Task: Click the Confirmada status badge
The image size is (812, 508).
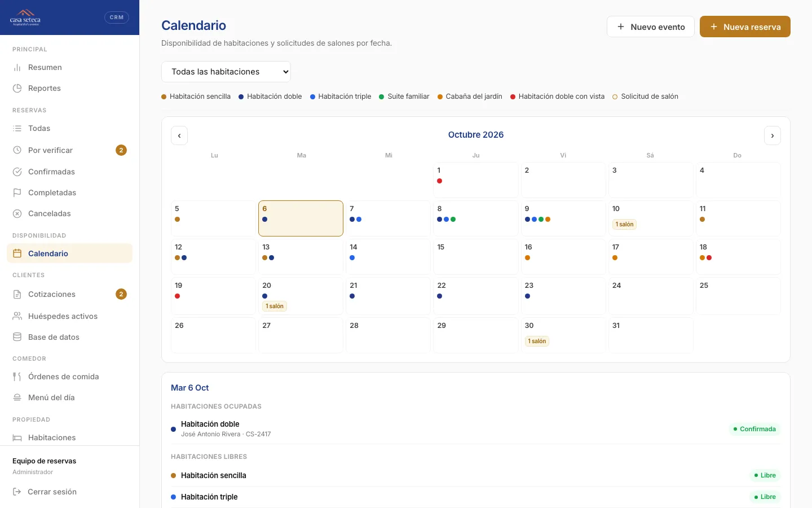Action: pos(754,429)
